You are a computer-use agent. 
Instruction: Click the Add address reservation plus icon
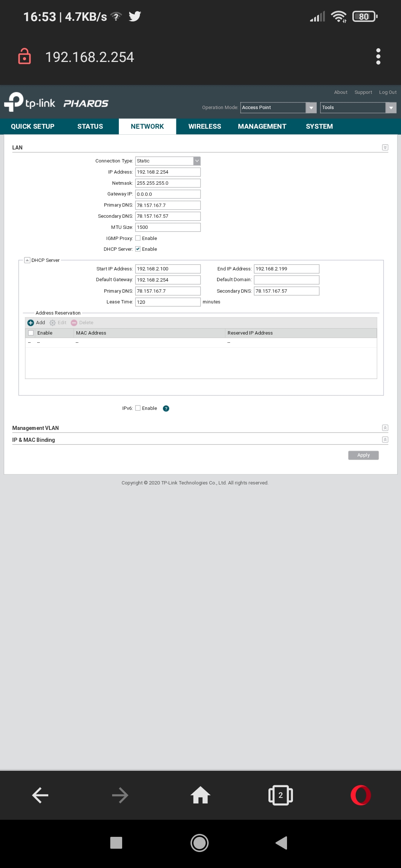click(31, 323)
